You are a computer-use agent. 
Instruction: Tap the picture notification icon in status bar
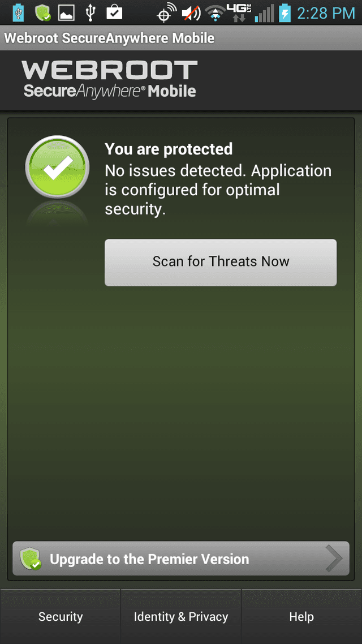tap(66, 12)
